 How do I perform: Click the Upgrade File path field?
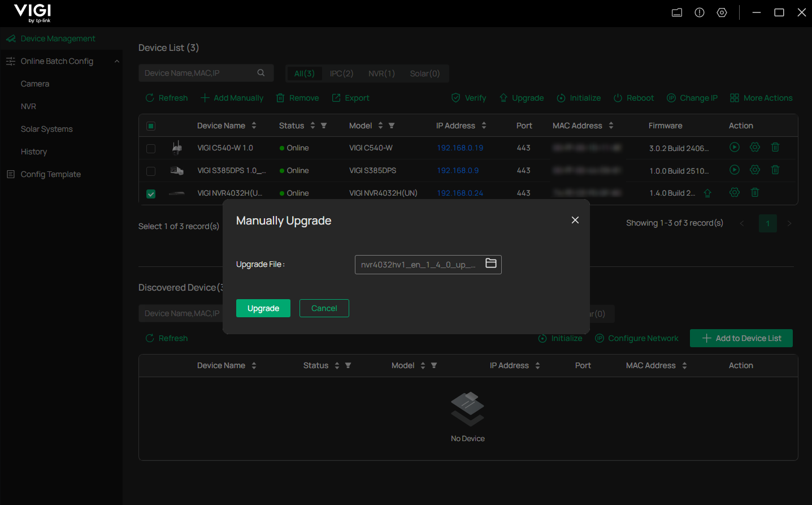(x=418, y=265)
